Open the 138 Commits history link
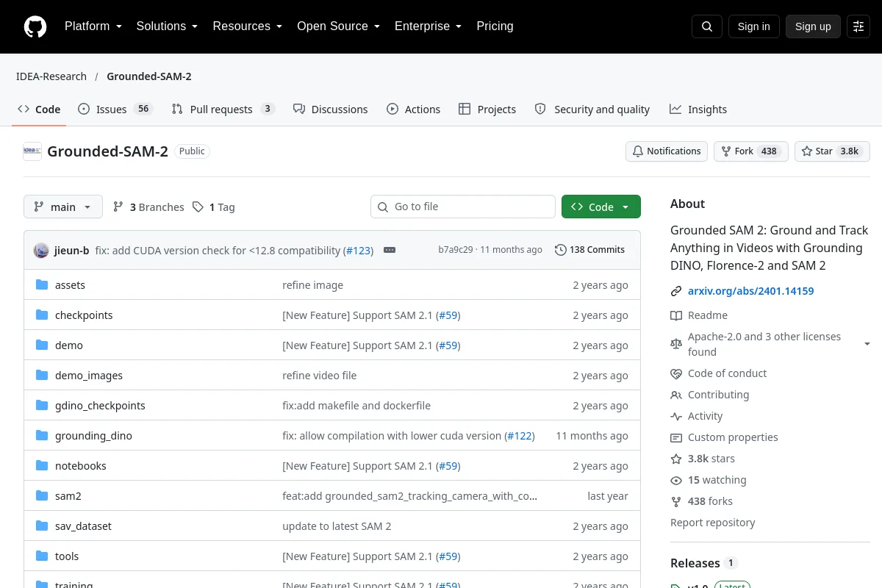This screenshot has height=588, width=882. 589,250
